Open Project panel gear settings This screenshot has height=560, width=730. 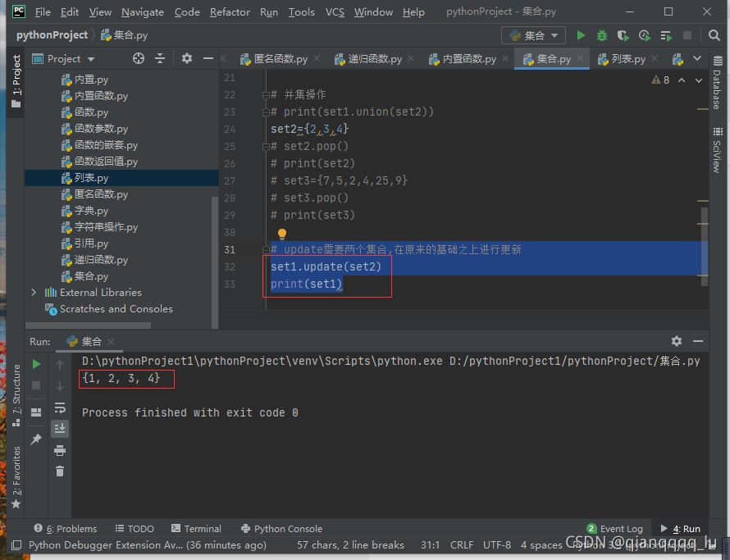[x=186, y=58]
